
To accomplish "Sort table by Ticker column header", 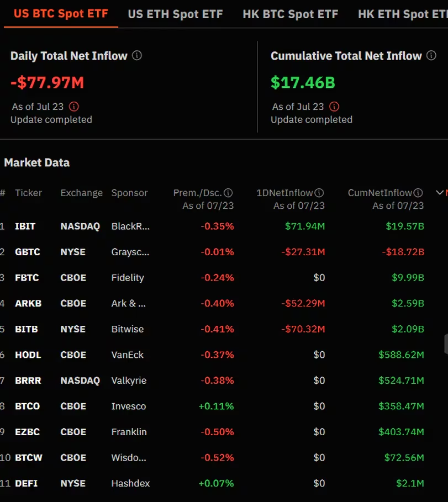I will tap(29, 193).
